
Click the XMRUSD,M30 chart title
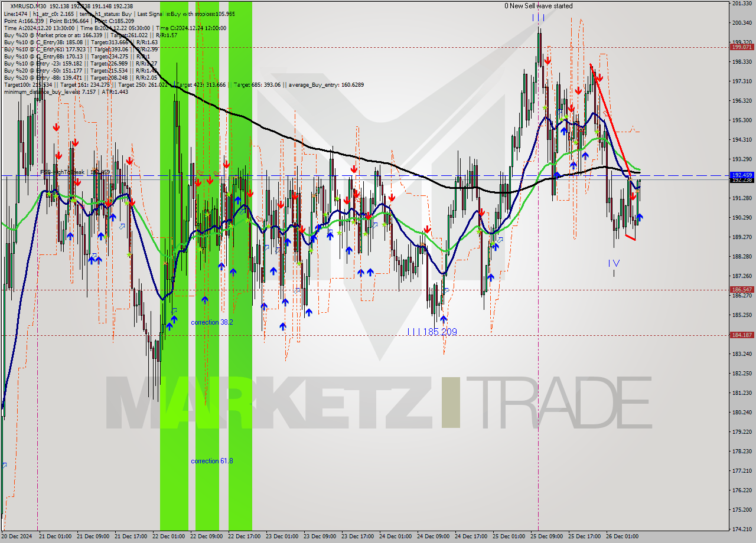point(28,6)
